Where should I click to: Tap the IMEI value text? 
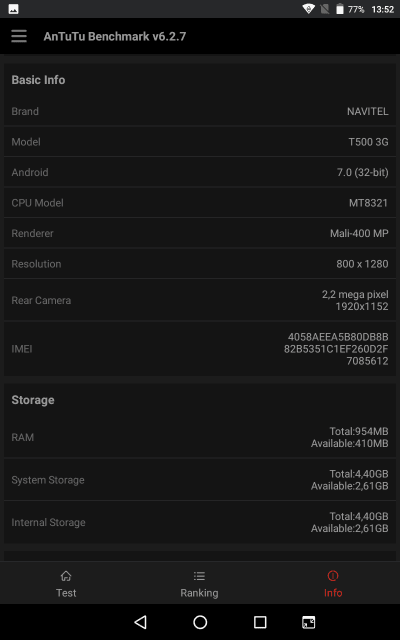pyautogui.click(x=336, y=349)
